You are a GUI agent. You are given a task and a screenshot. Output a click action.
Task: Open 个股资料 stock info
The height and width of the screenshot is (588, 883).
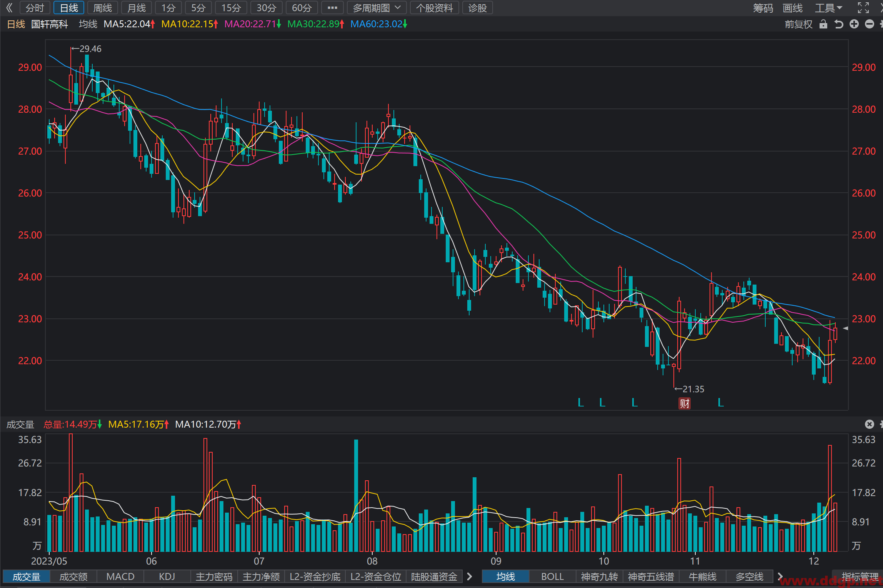tap(434, 8)
